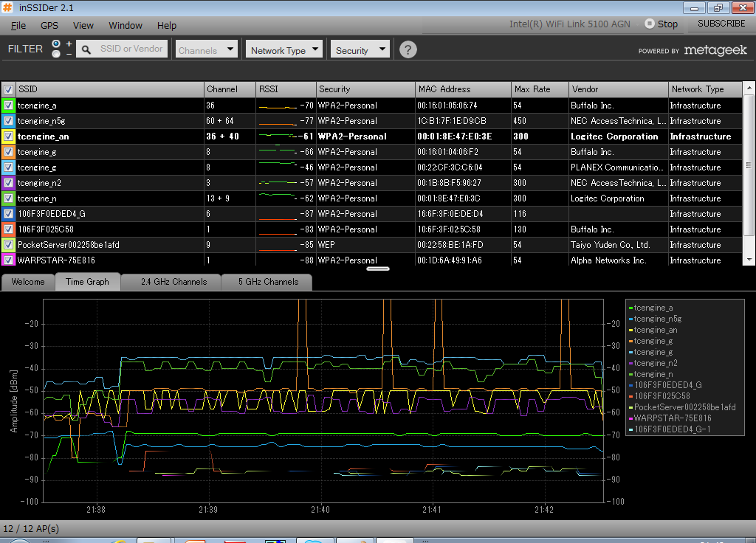This screenshot has height=543, width=756.
Task: Uncheck the PocketServer002258be1afd row checkbox
Action: point(8,245)
